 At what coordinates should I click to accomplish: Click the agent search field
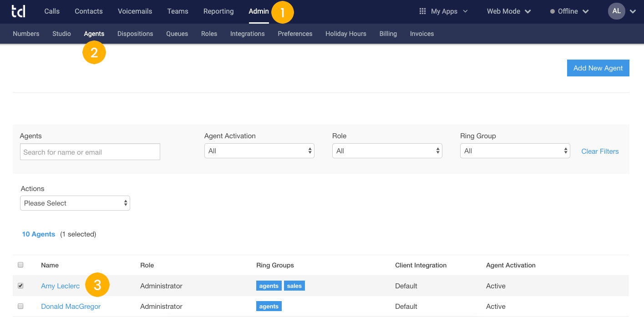pos(90,151)
